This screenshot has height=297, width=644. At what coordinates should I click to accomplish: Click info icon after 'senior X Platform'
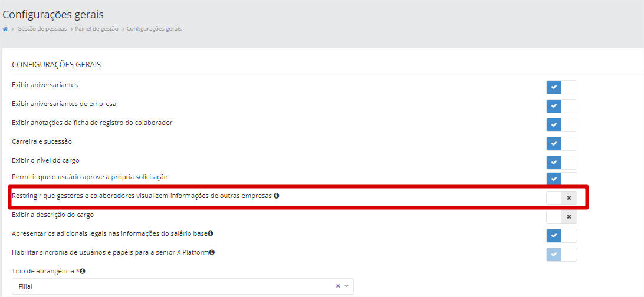212,252
